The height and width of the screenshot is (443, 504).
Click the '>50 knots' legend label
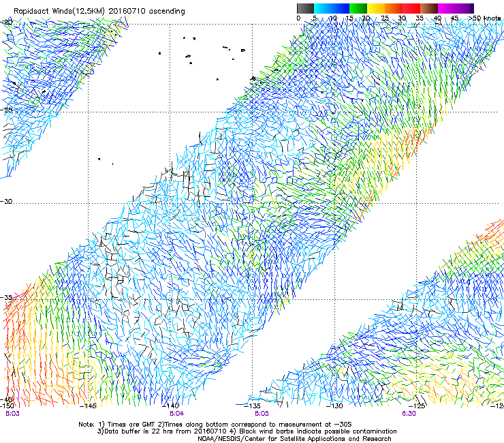tap(485, 18)
